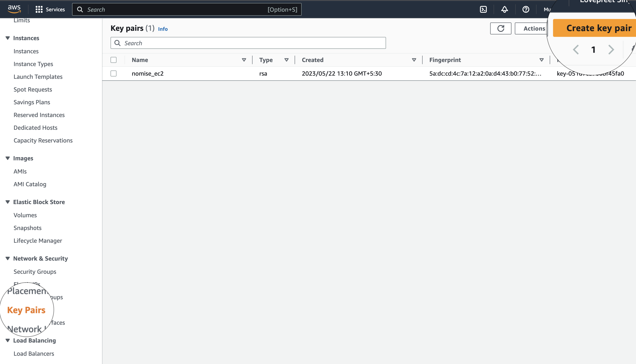Open the Snapshots sidebar item

[x=27, y=228]
